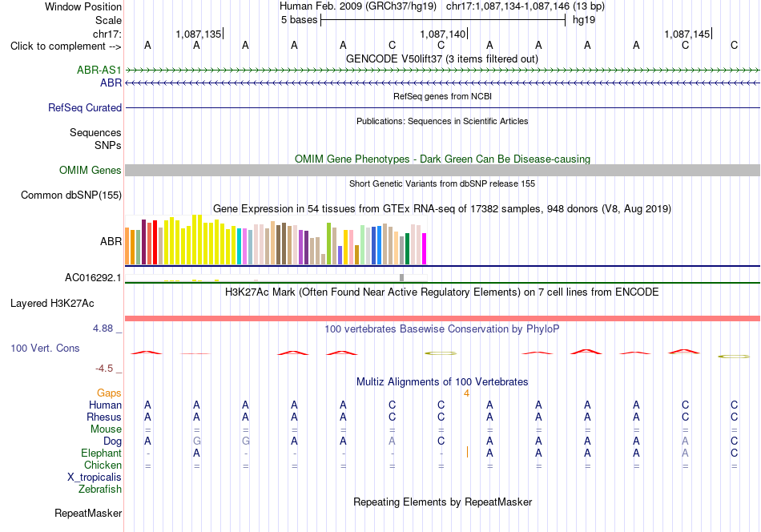Click the ABR-AS1 gene label

coord(99,70)
